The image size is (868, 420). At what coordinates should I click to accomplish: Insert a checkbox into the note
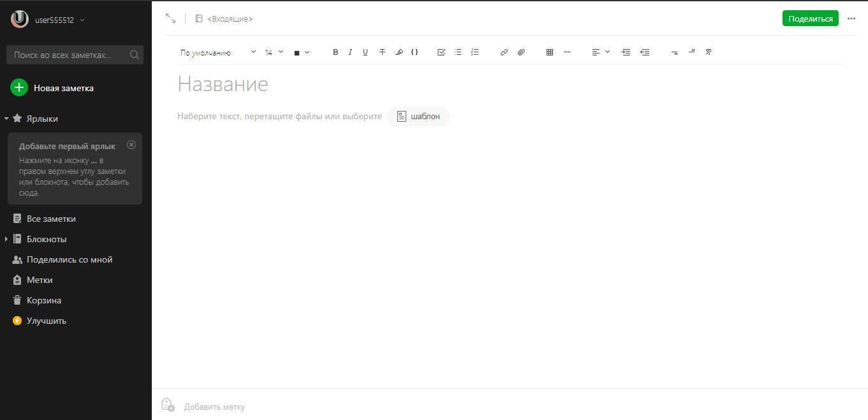click(x=441, y=52)
